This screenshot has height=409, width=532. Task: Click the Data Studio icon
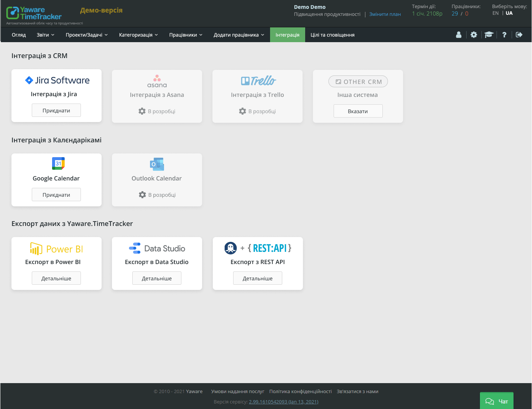(x=134, y=248)
